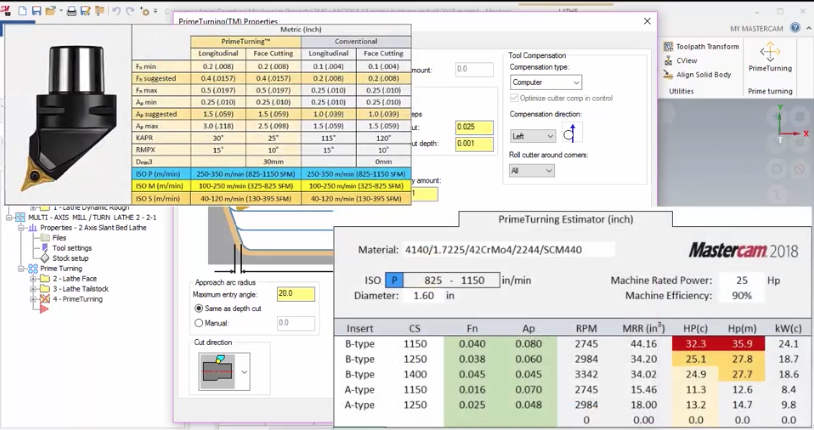
Task: Open the help question-mark icon
Action: (795, 28)
